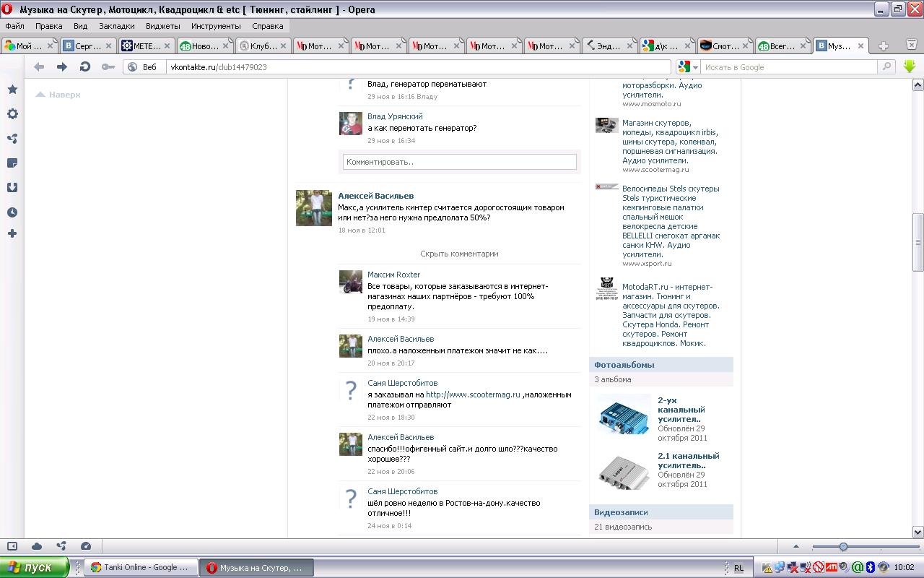Open the closed tabs trash icon
The height and width of the screenshot is (578, 924).
coord(911,45)
